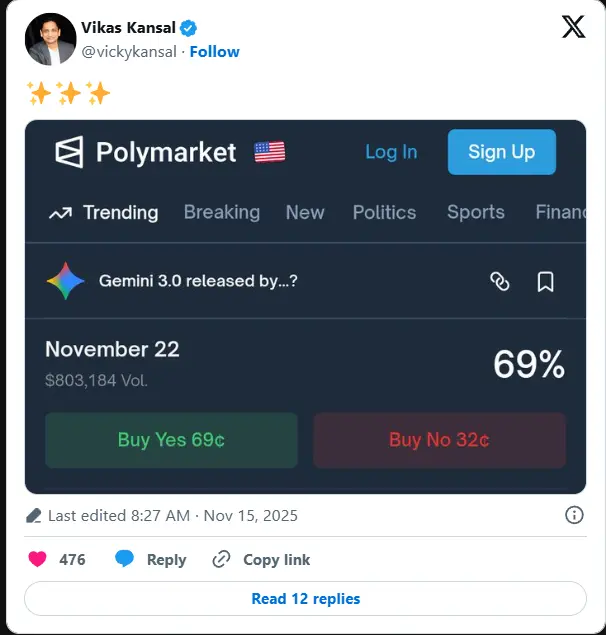
Task: Click the Gemini sparkle icon
Action: click(66, 281)
